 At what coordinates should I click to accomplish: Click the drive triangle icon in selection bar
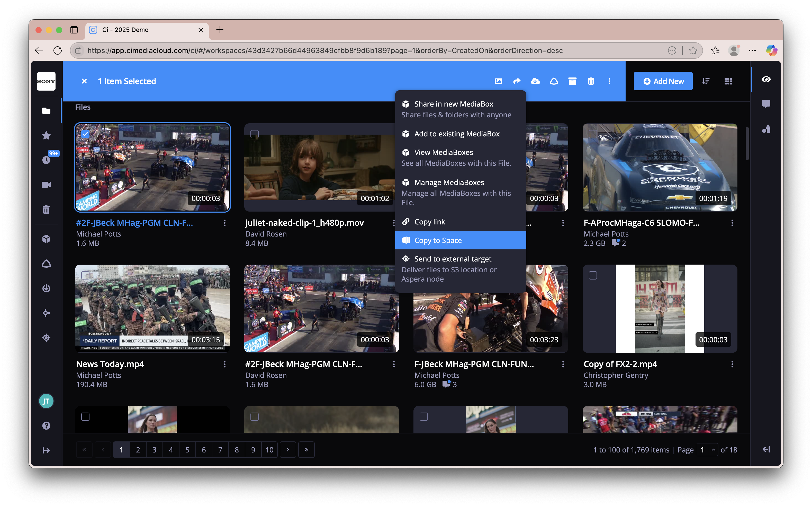[x=554, y=81]
